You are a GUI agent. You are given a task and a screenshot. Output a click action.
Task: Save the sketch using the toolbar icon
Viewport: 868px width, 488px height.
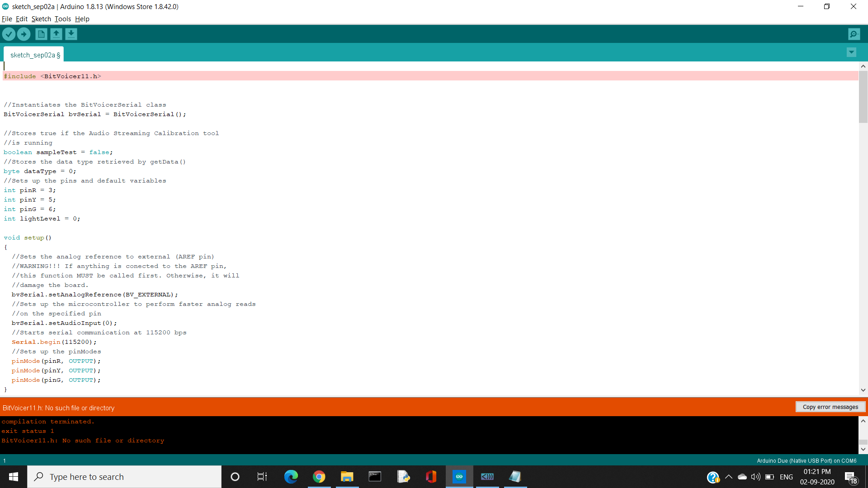tap(71, 34)
